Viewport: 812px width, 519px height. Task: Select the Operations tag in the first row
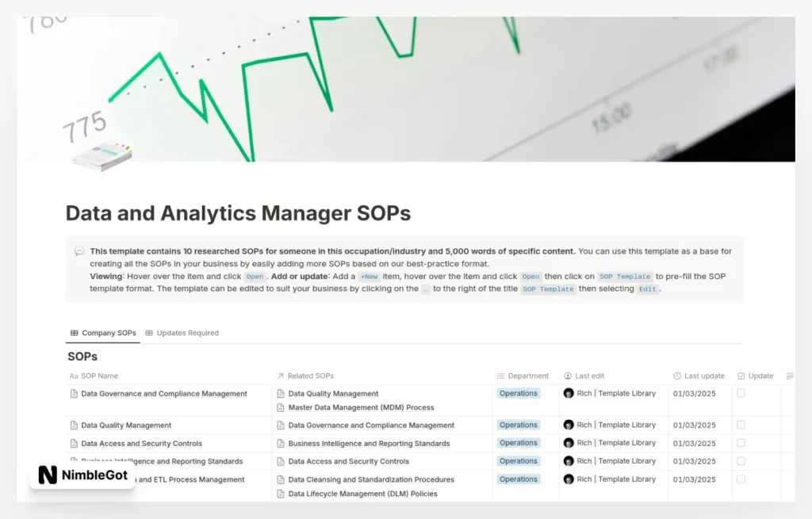tap(518, 393)
